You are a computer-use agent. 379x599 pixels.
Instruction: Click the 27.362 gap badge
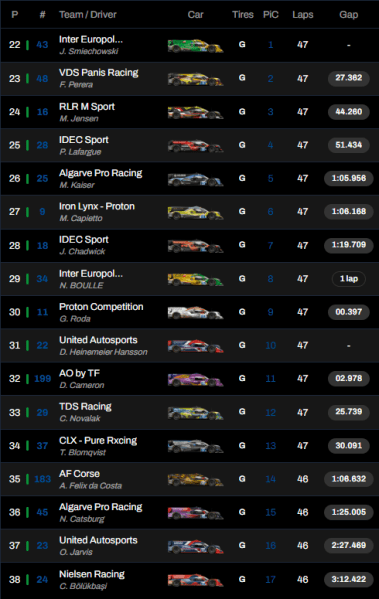(x=348, y=78)
